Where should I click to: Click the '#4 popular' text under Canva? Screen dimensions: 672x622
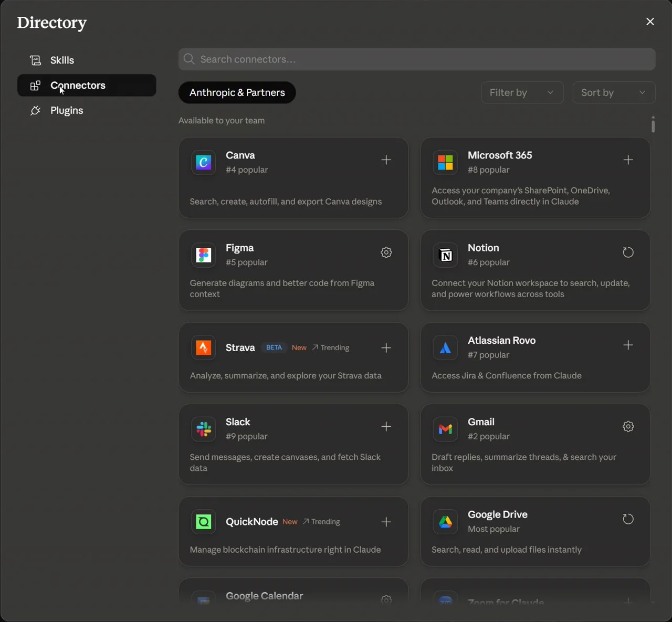(x=247, y=170)
